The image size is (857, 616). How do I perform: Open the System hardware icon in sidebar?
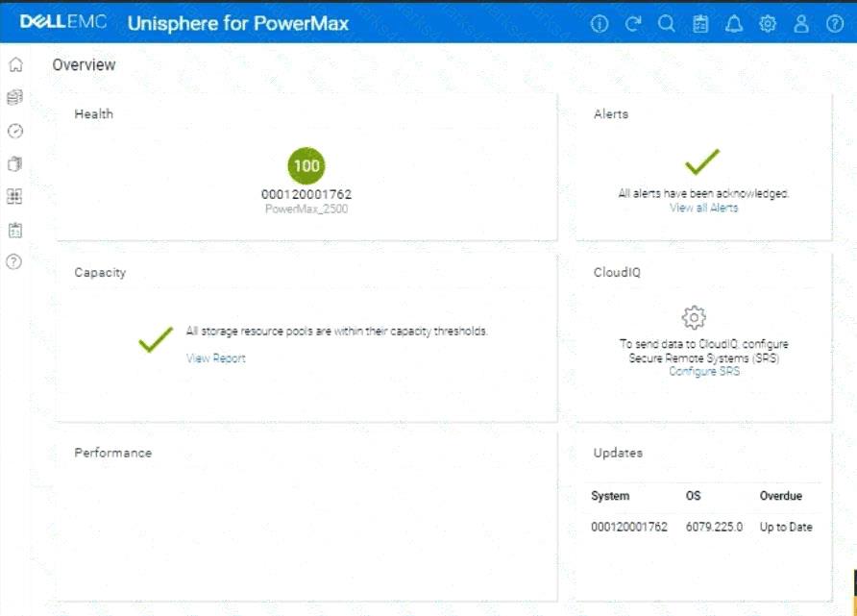(x=14, y=196)
